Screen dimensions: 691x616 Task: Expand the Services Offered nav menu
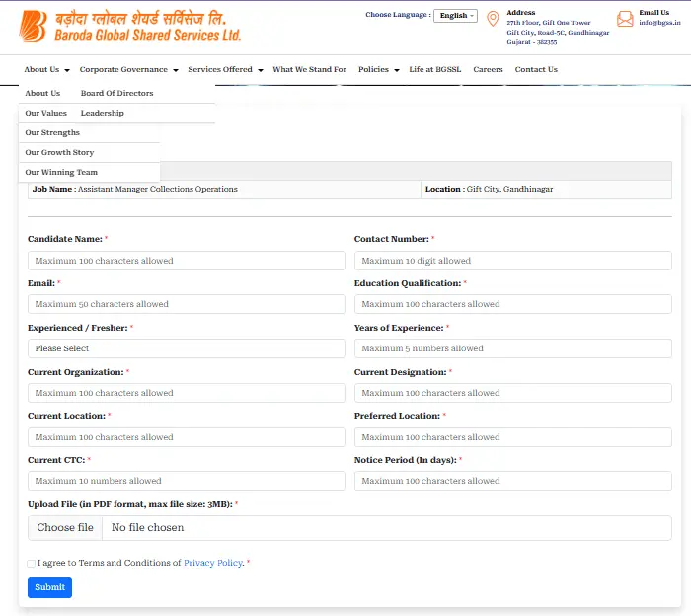pos(225,70)
